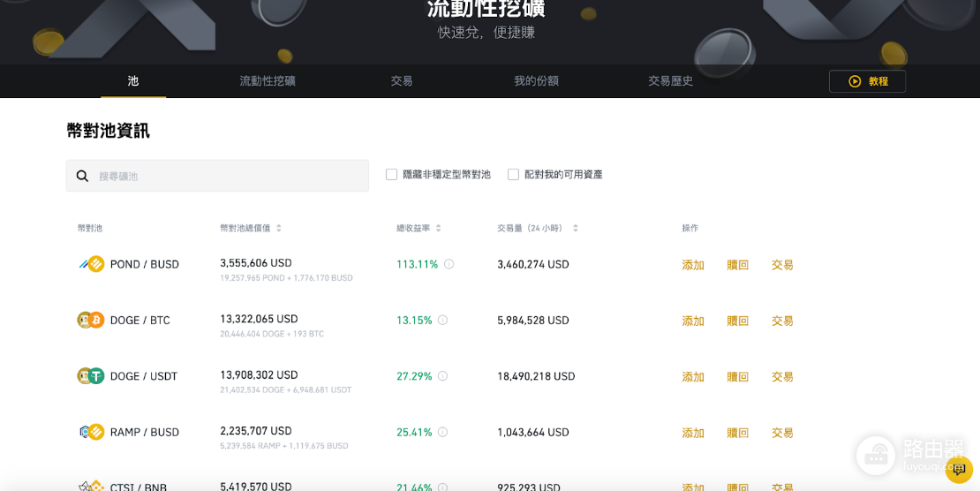Switch to 流動性挖礦 tab
Image resolution: width=980 pixels, height=491 pixels.
tap(268, 81)
